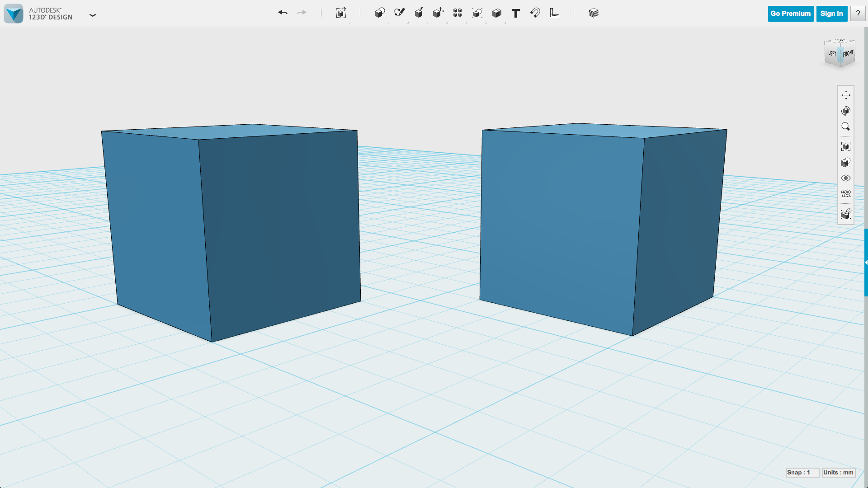Image resolution: width=868 pixels, height=488 pixels.
Task: Click the Sign In button
Action: (x=832, y=13)
